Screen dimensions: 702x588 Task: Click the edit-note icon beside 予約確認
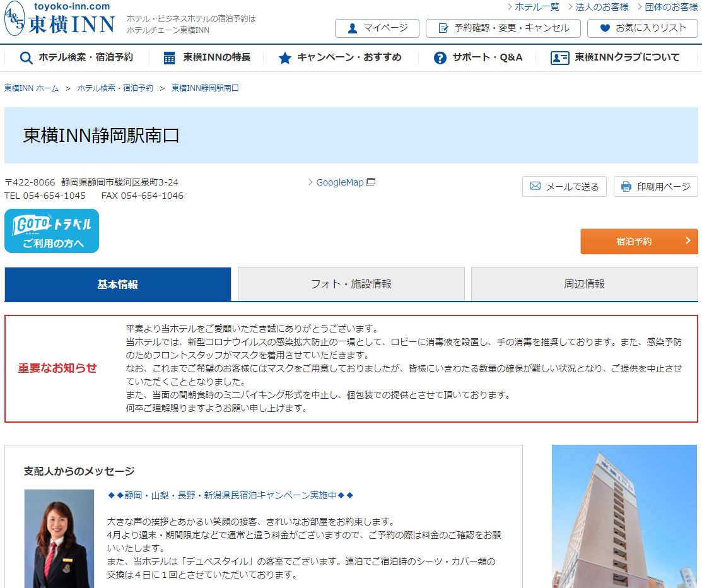443,28
